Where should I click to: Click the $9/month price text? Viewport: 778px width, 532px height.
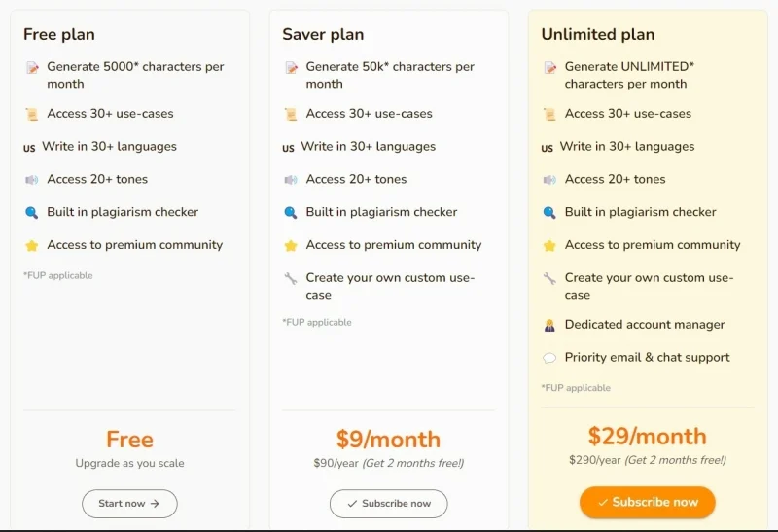click(x=388, y=440)
